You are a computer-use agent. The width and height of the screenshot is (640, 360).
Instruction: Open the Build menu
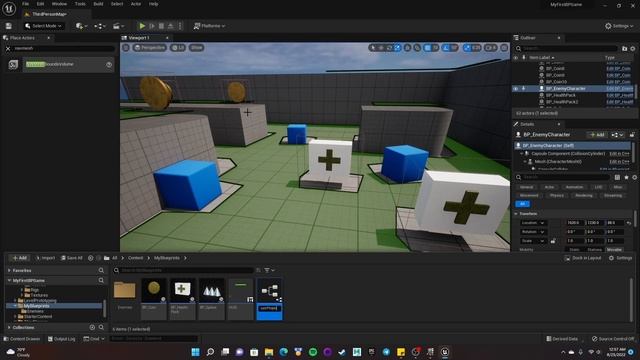click(98, 4)
